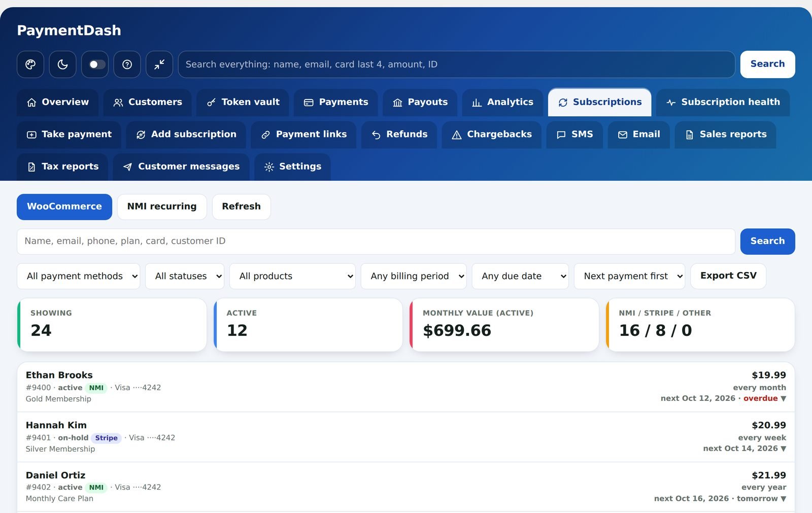The height and width of the screenshot is (513, 812).
Task: Open Customer messages tab
Action: 181,167
